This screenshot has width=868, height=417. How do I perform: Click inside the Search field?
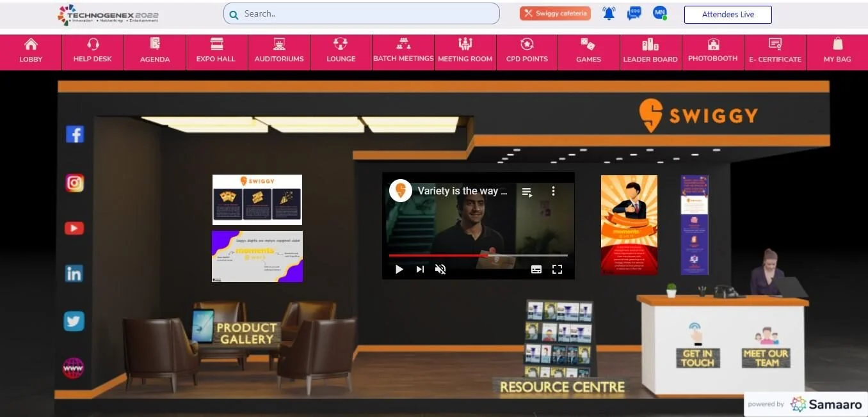[361, 13]
